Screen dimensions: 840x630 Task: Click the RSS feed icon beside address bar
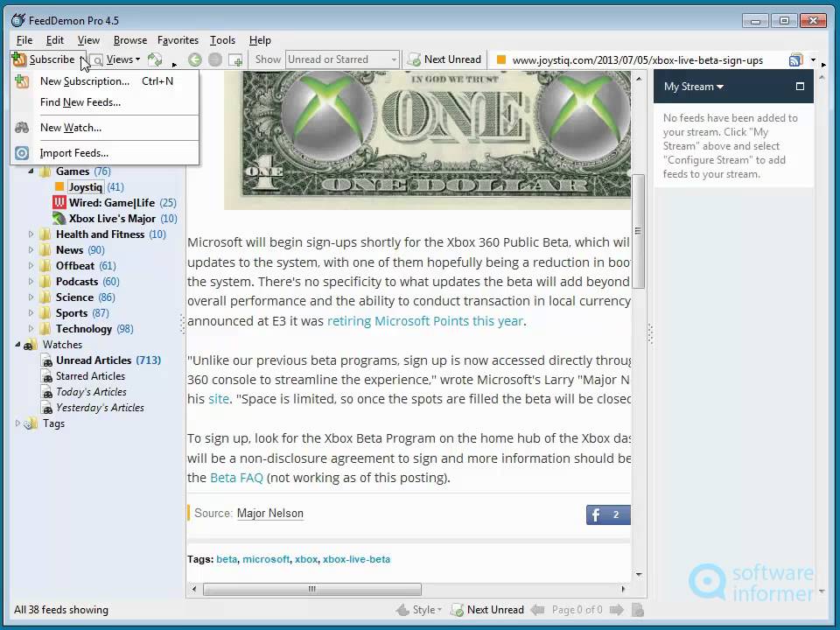click(796, 60)
